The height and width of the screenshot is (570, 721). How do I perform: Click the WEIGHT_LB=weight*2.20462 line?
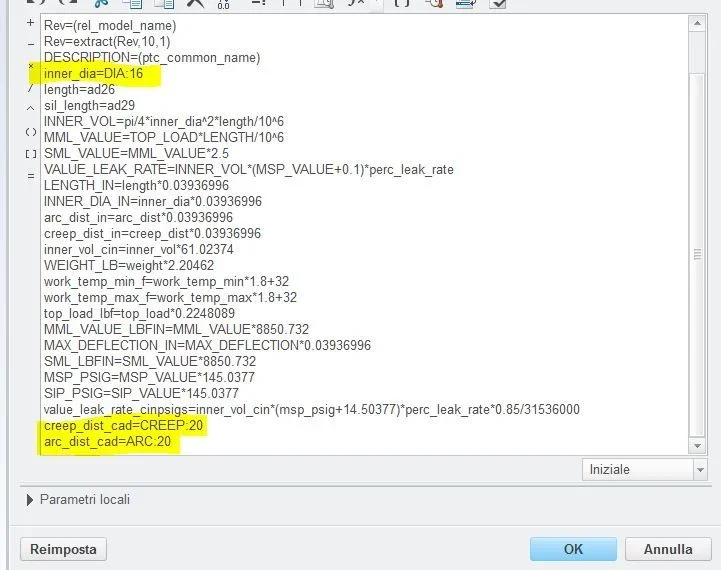click(129, 266)
